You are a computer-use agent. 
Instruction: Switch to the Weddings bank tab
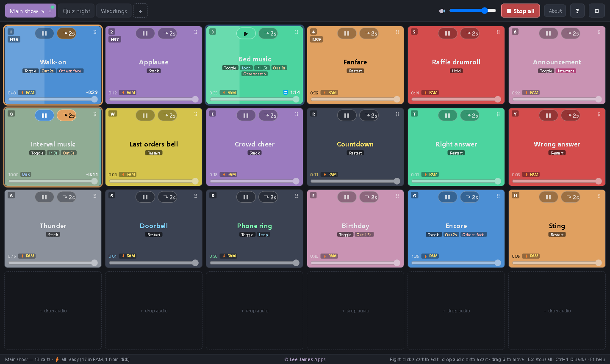click(x=114, y=11)
